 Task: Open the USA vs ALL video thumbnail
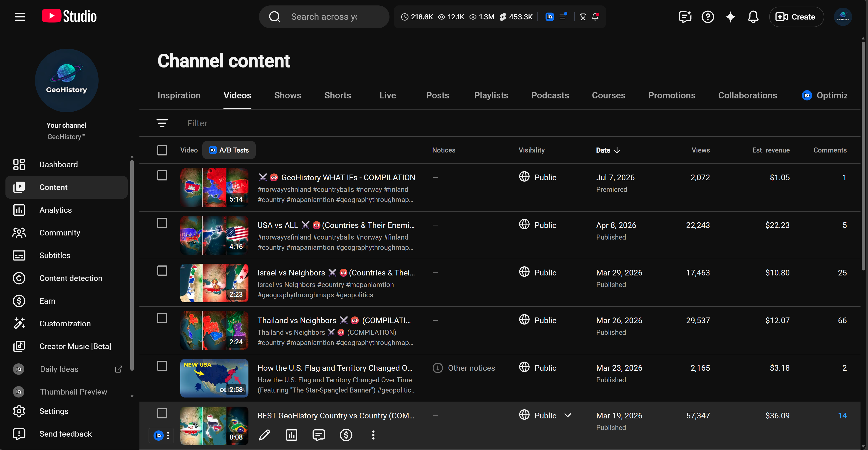[x=214, y=235]
